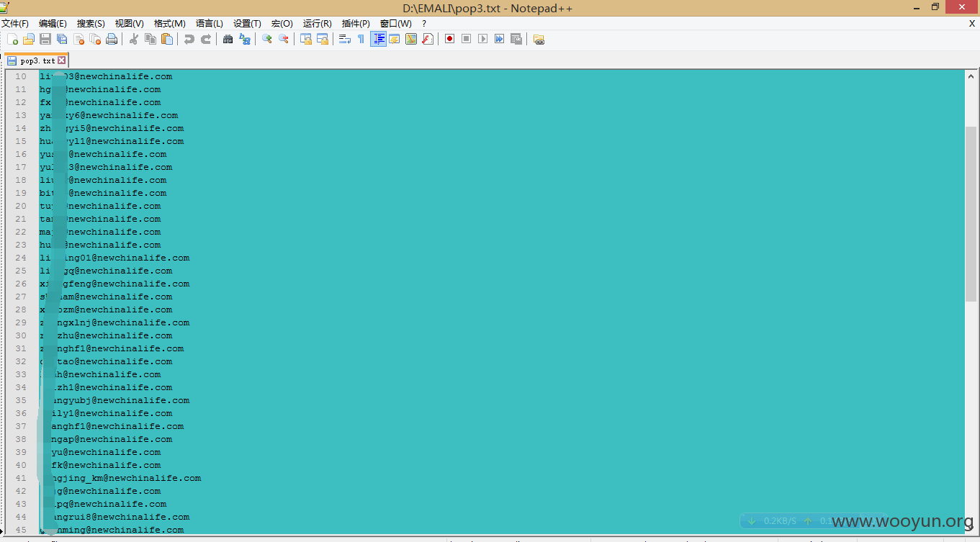Toggle Show All Characters pilcrow icon
The height and width of the screenshot is (542, 980).
[x=361, y=39]
